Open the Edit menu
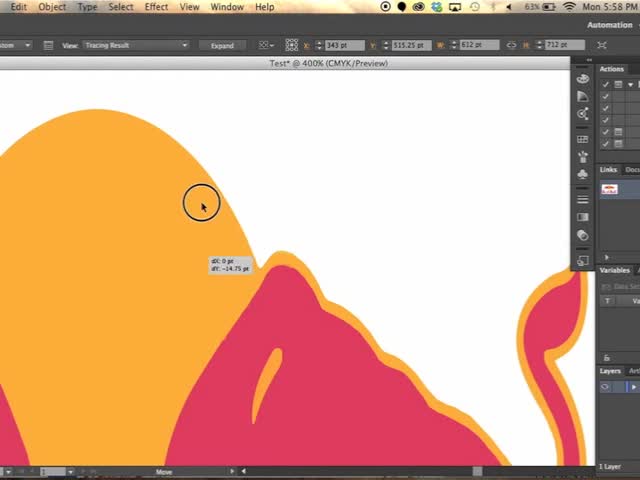This screenshot has width=640, height=480. 19,7
